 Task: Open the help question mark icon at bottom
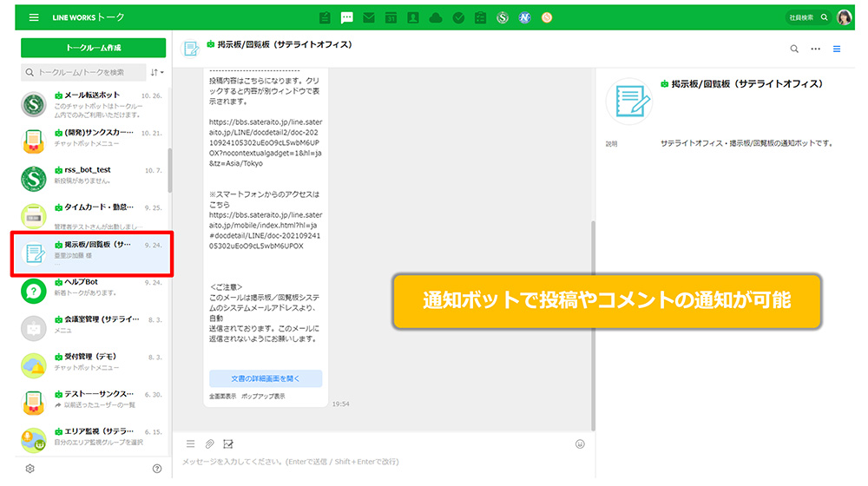(x=157, y=469)
